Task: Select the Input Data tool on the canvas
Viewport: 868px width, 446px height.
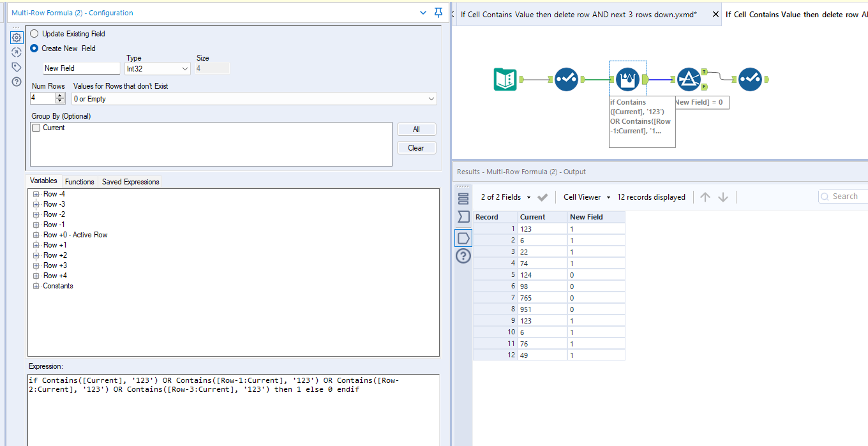Action: [x=505, y=79]
